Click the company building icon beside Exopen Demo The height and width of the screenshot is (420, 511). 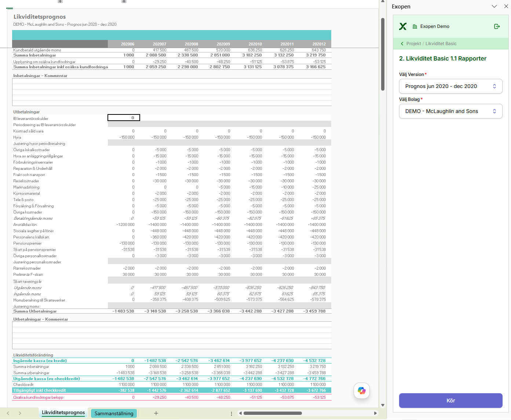click(415, 26)
